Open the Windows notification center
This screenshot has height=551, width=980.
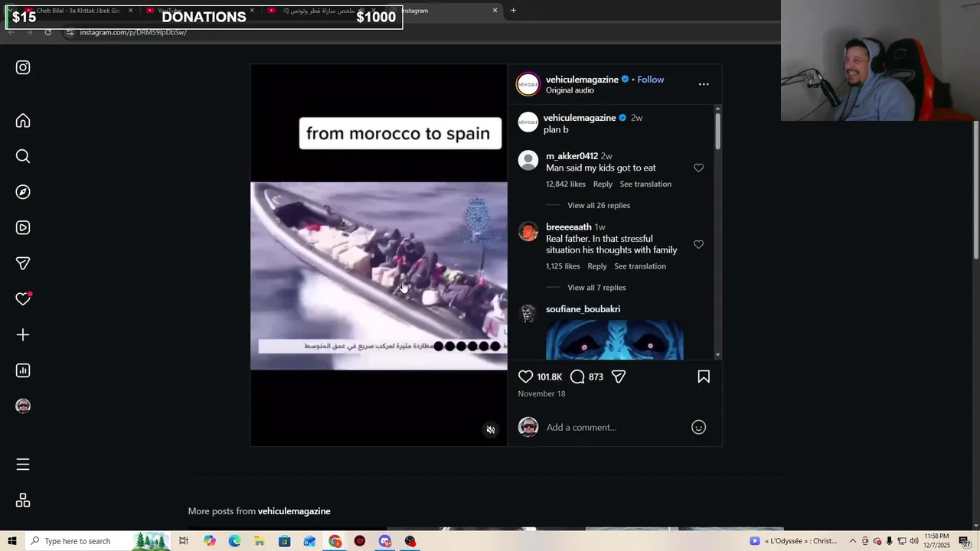pyautogui.click(x=965, y=541)
